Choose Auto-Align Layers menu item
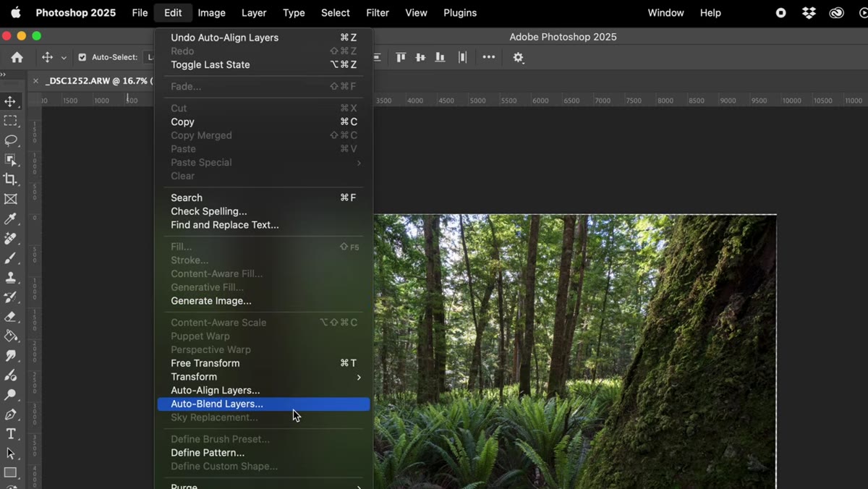Screen dimensions: 868x489 [x=263, y=391]
